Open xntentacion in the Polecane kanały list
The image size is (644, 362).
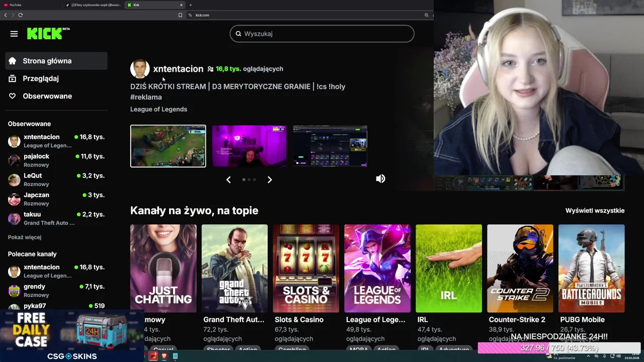pos(41,267)
